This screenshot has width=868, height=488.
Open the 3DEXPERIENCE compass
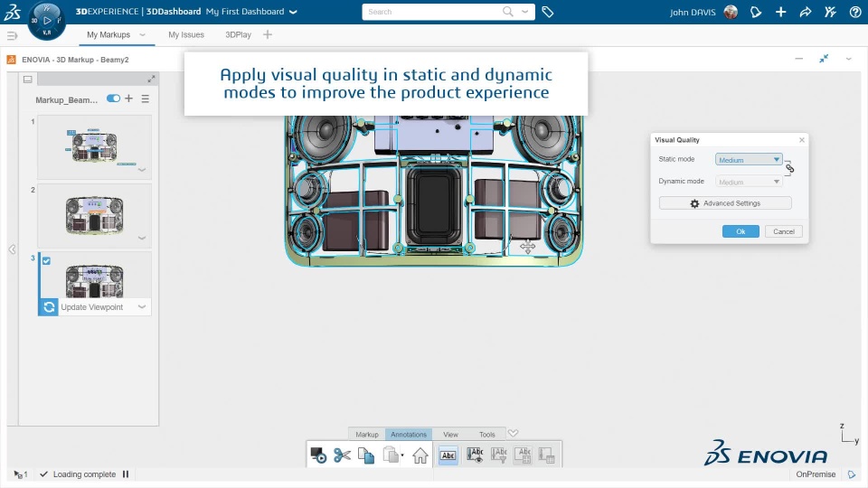[46, 21]
